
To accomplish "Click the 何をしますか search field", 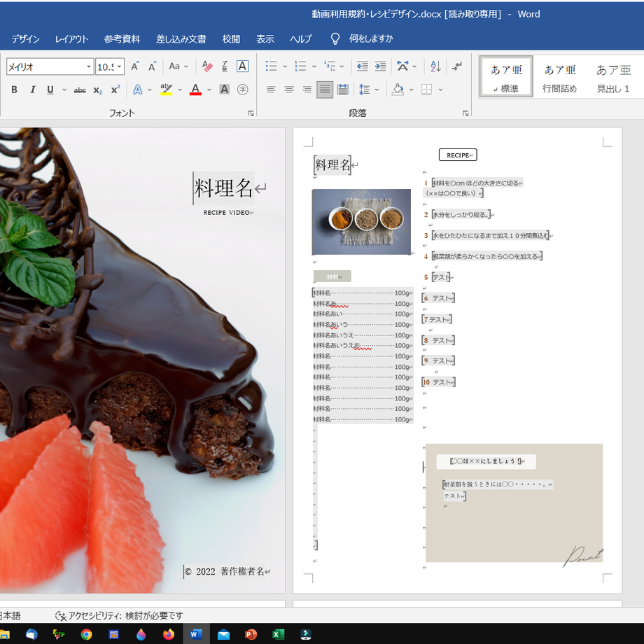I will click(371, 39).
